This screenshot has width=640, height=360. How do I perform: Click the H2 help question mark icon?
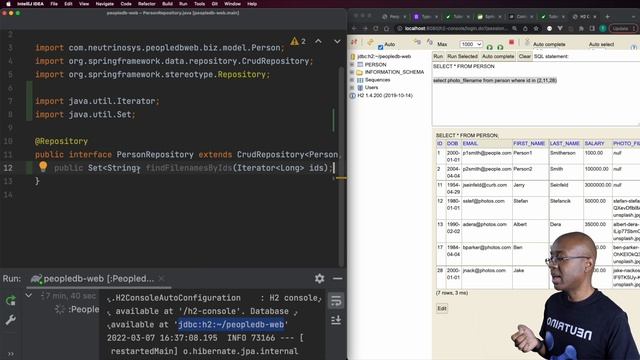633,47
